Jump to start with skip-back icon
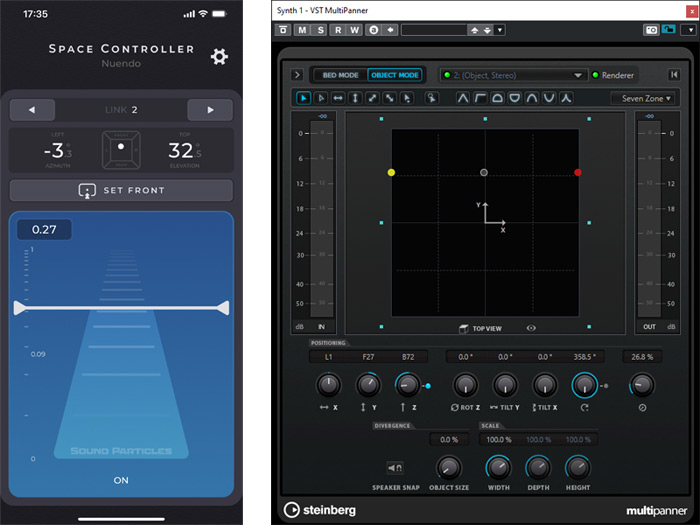This screenshot has height=525, width=700. point(677,75)
